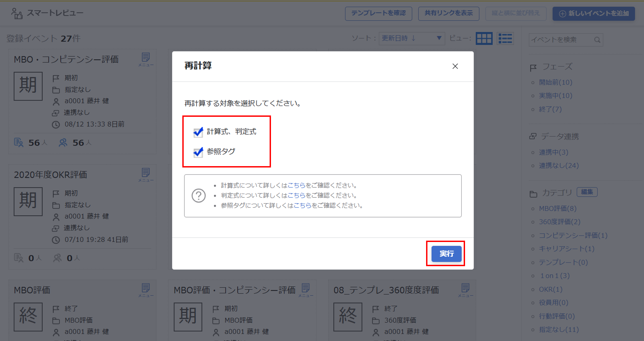
Task: Click 終 thumbnail of 08_テンプレ_360度評価 card
Action: (x=348, y=317)
